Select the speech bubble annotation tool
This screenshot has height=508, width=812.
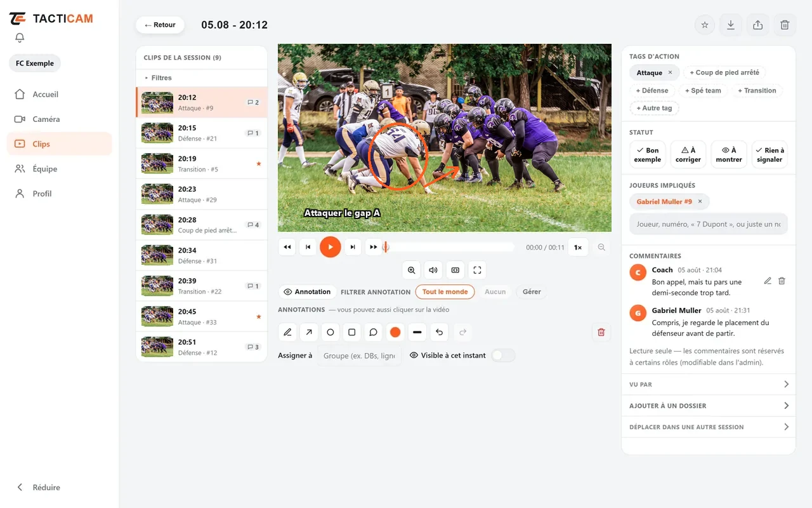click(374, 332)
